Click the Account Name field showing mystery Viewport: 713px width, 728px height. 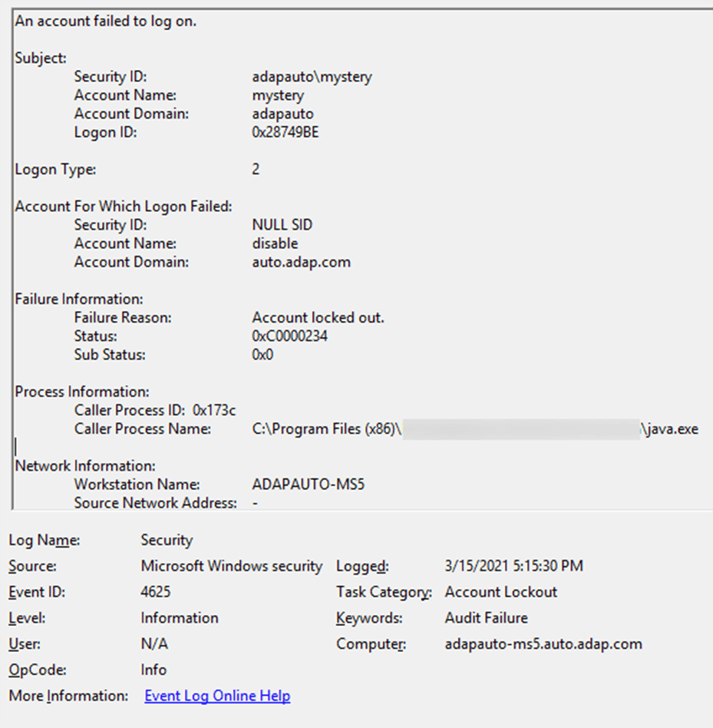click(x=274, y=95)
